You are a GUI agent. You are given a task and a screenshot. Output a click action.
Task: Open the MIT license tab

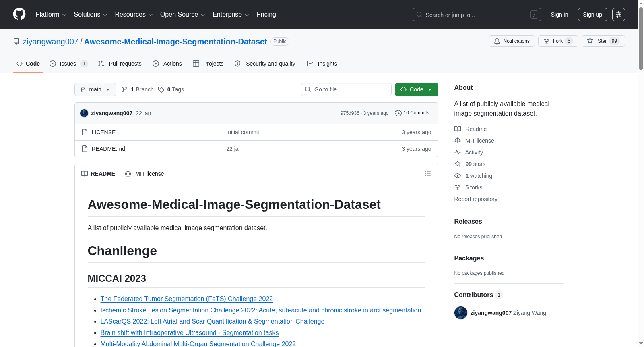[144, 174]
